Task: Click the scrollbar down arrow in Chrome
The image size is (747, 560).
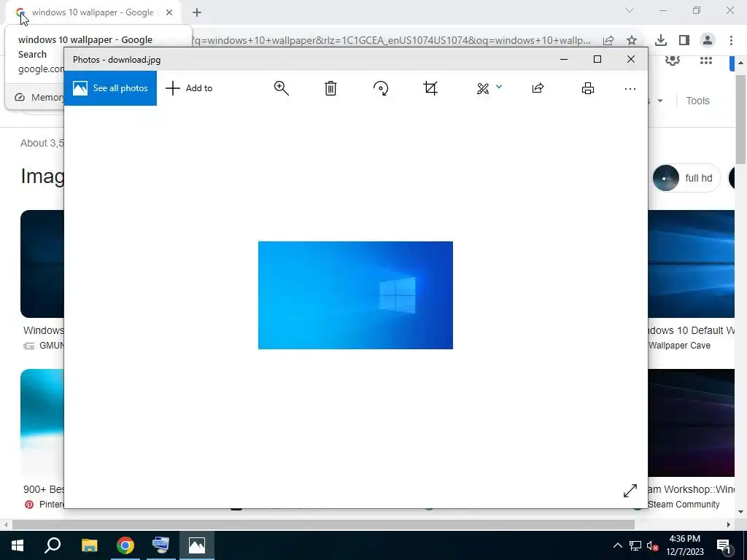Action: pyautogui.click(x=740, y=512)
